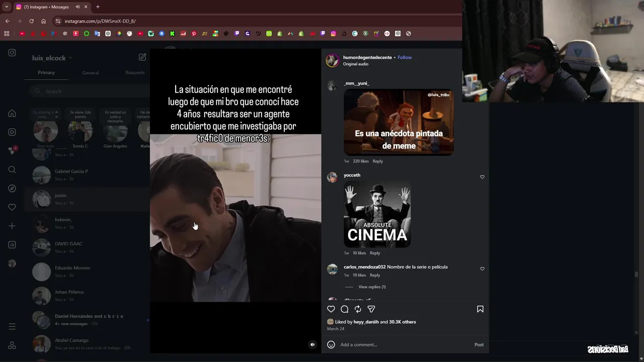The height and width of the screenshot is (362, 644).
Task: Expand the luis_elcock account switcher
Action: tap(52, 58)
